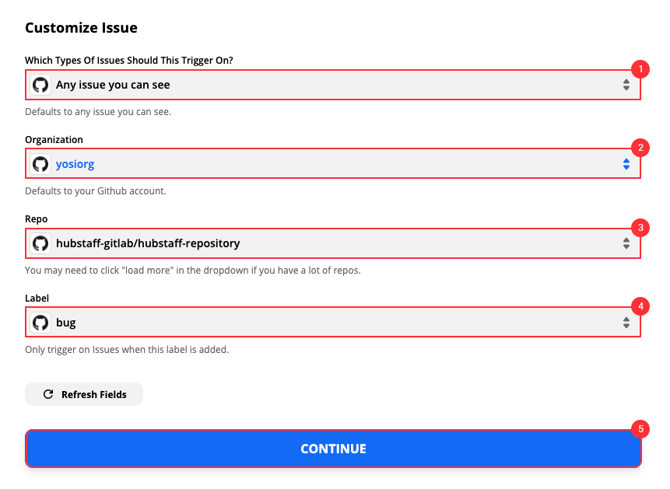670x489 pixels.
Task: Click red step badge number 3
Action: 641,227
